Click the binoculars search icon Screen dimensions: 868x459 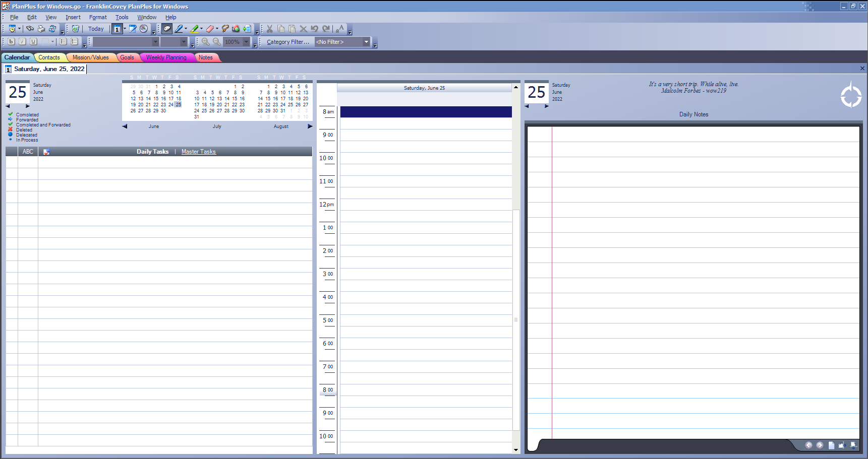coord(30,29)
